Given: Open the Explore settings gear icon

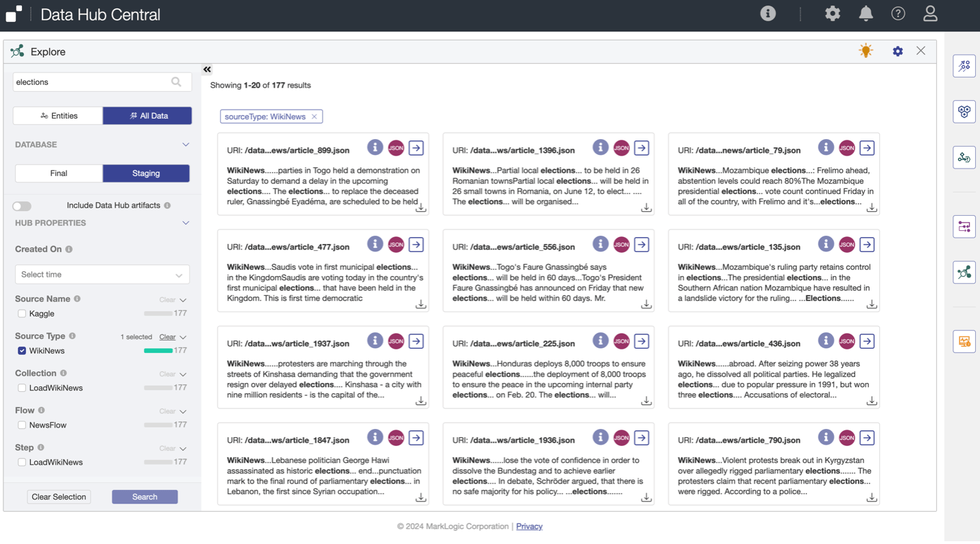Looking at the screenshot, I should tap(897, 51).
